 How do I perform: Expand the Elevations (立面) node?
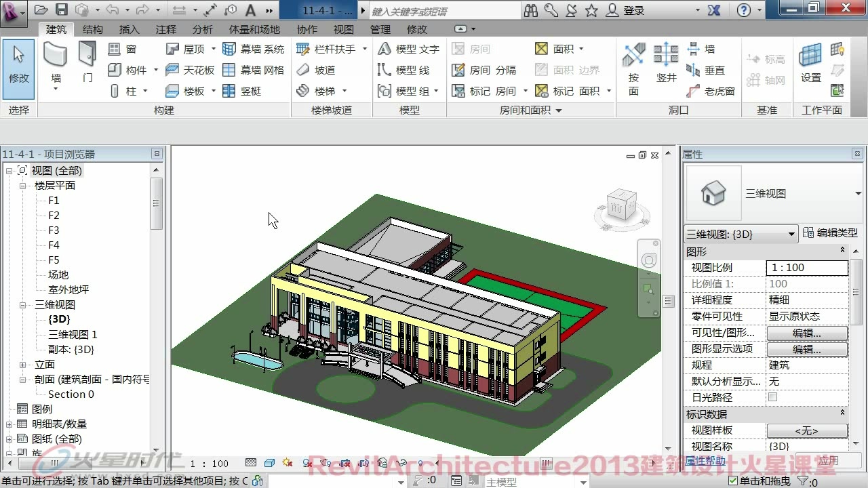tap(22, 365)
